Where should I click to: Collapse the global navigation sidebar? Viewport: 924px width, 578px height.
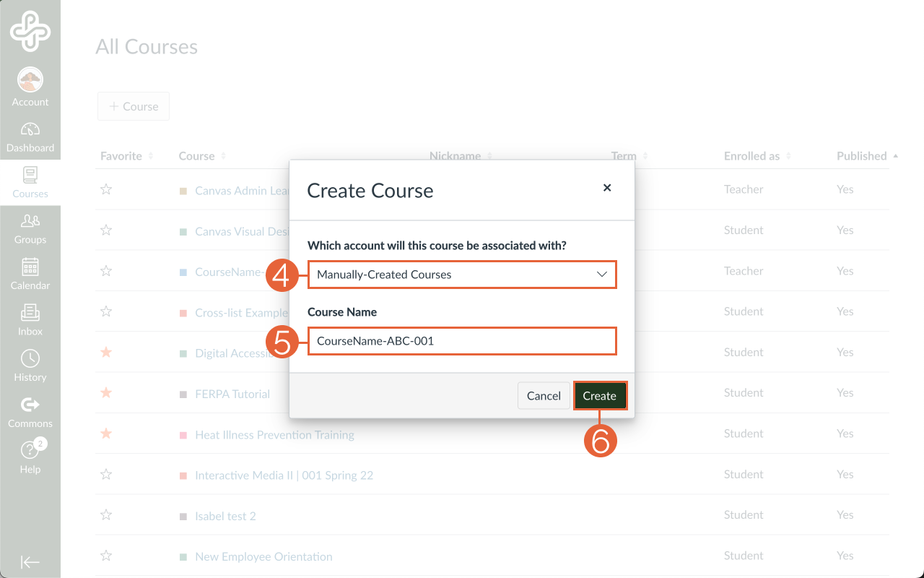(x=30, y=562)
